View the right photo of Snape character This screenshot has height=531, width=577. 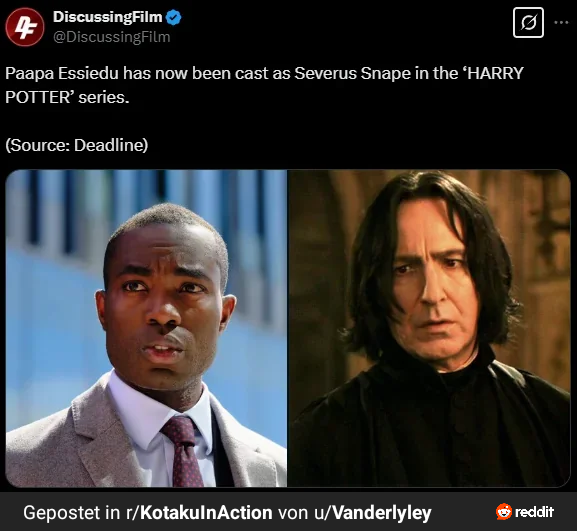[x=429, y=328]
